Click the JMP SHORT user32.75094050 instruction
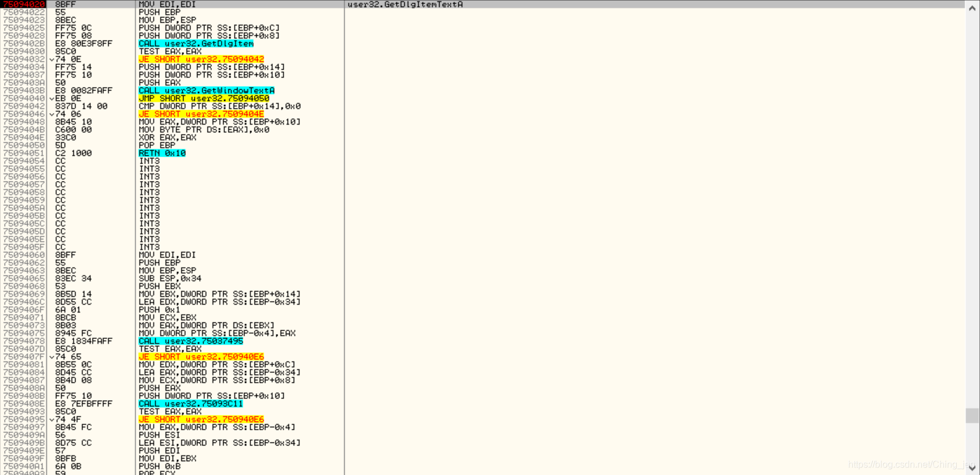This screenshot has height=475, width=980. pos(204,99)
